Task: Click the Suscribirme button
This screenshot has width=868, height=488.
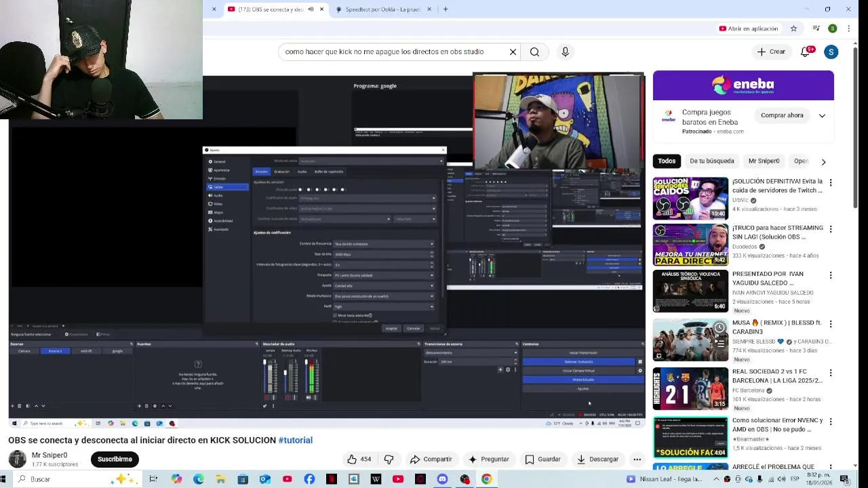Action: (x=115, y=459)
